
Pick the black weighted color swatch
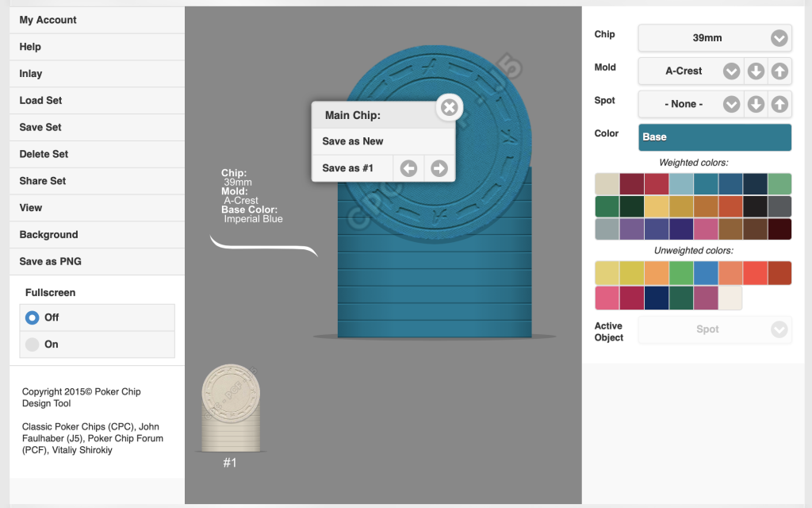(755, 206)
